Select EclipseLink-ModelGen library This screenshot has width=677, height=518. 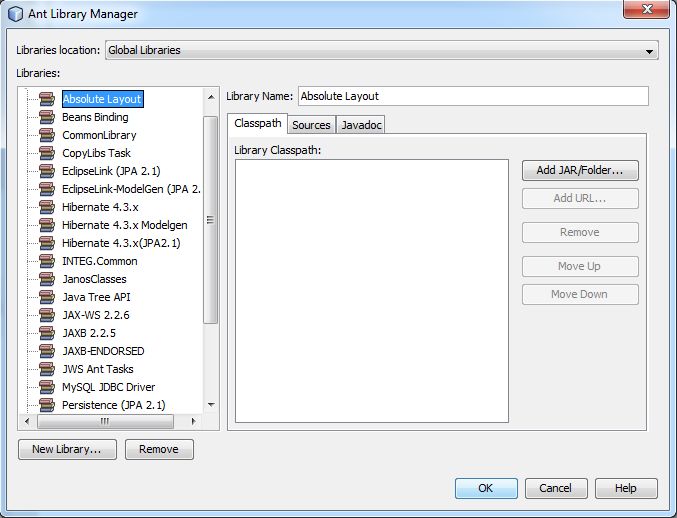tap(131, 189)
